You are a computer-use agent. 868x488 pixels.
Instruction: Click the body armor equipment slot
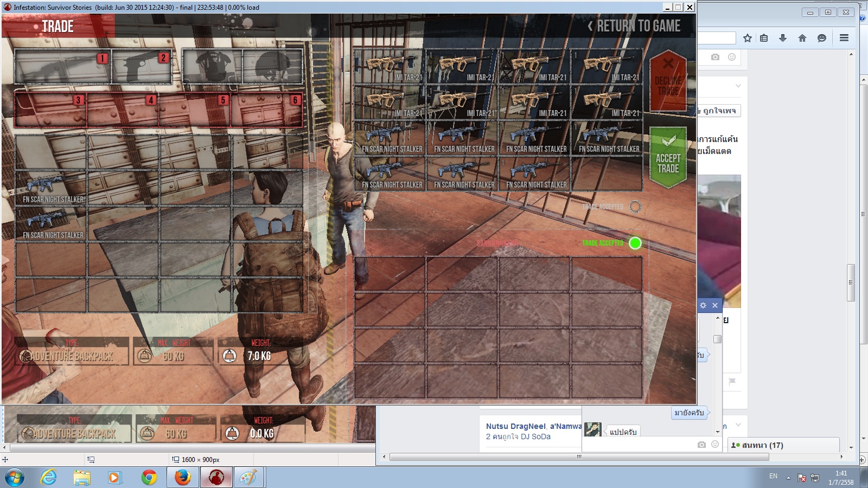click(212, 67)
